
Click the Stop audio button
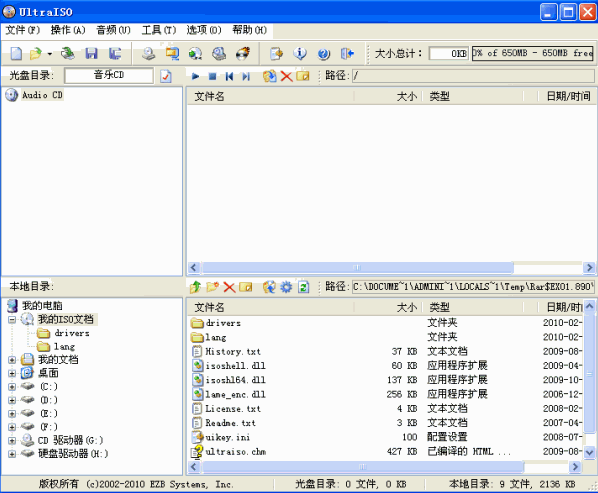(212, 76)
